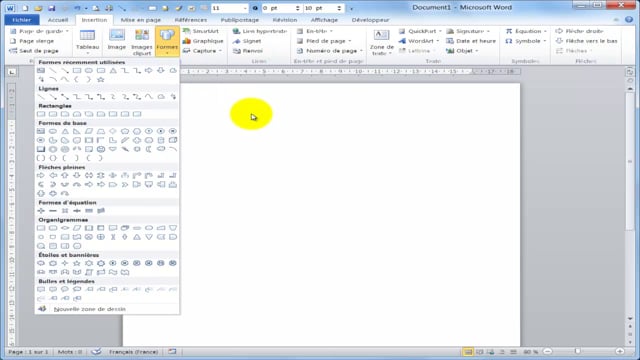This screenshot has width=640, height=360.
Task: Pick the chevron in Flèches pleines
Action: pos(125,184)
